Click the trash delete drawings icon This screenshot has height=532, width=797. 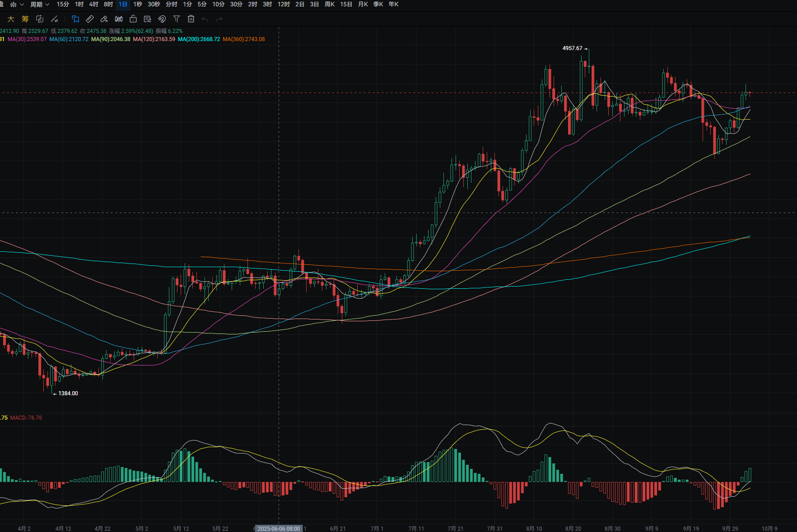click(191, 19)
